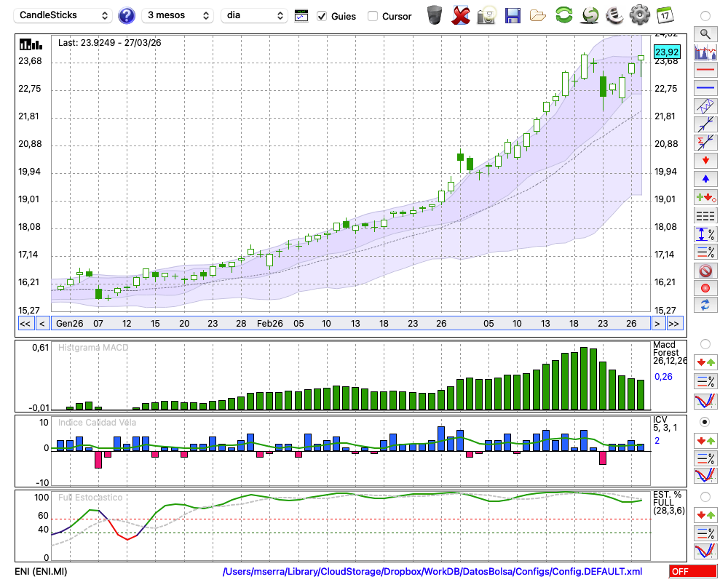Expand the 3 mesos period dropdown
Image resolution: width=728 pixels, height=582 pixels.
(177, 15)
